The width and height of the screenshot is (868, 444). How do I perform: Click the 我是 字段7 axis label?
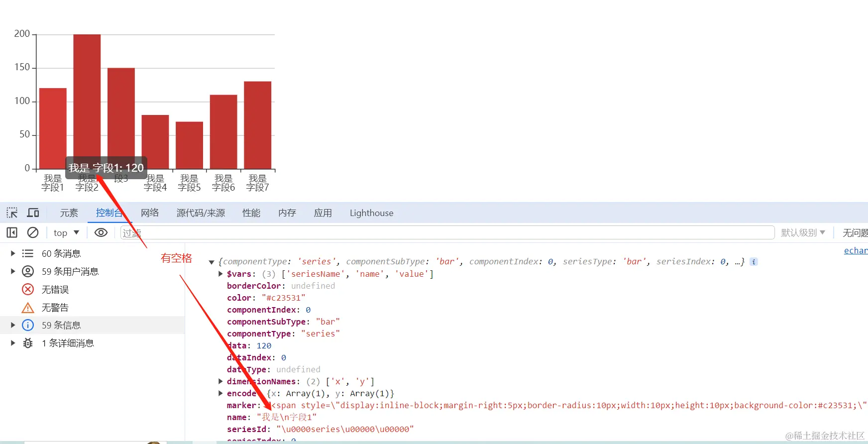(x=258, y=183)
